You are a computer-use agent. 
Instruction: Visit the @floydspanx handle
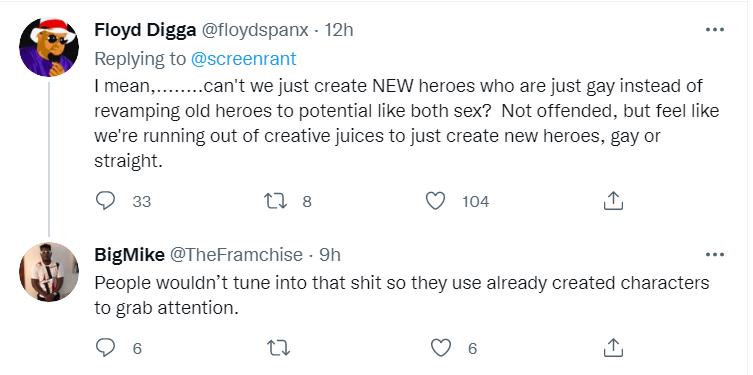(254, 31)
